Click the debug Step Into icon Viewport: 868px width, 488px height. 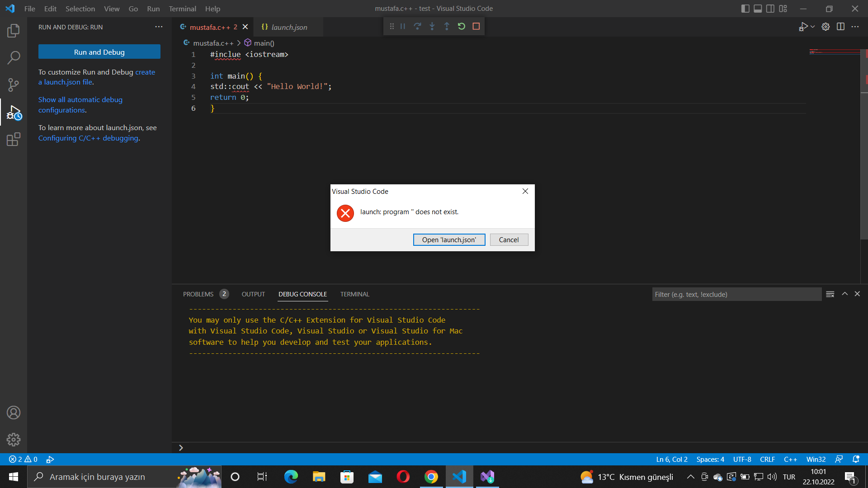point(432,26)
